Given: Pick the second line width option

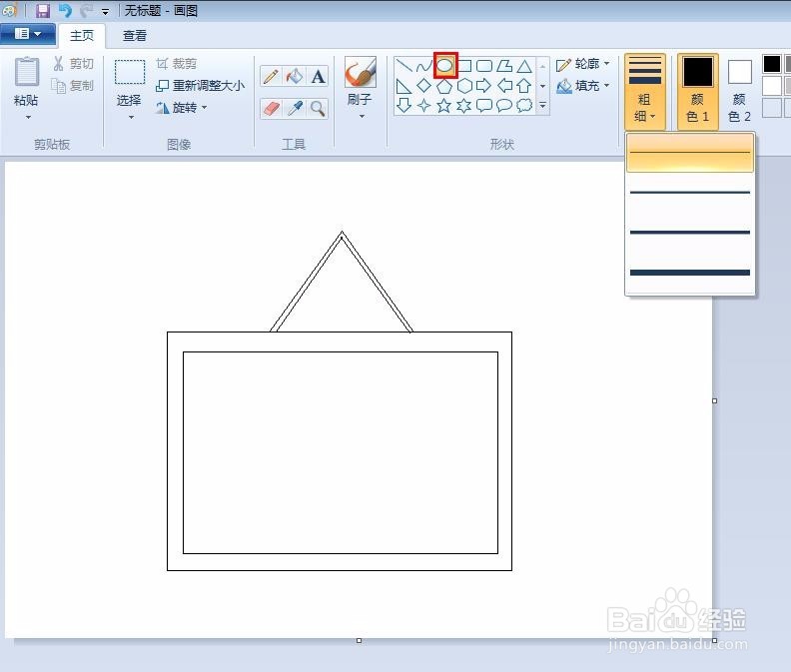Looking at the screenshot, I should pos(690,193).
